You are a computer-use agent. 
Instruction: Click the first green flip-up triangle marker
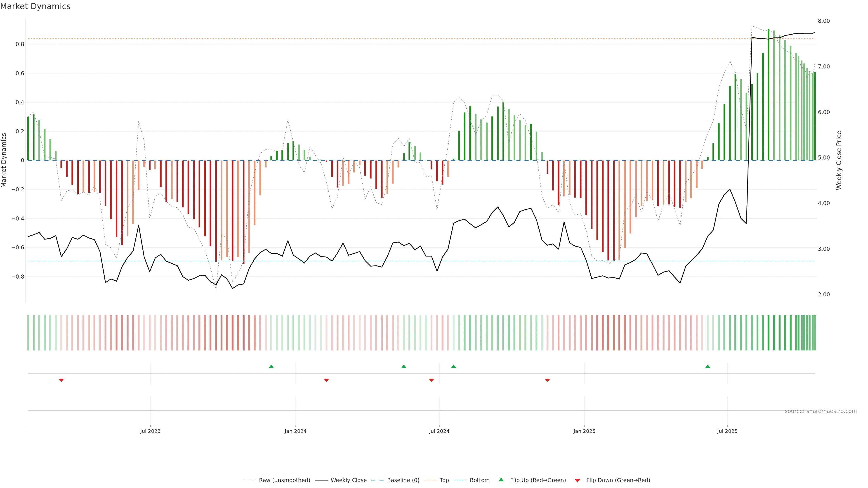(x=271, y=366)
